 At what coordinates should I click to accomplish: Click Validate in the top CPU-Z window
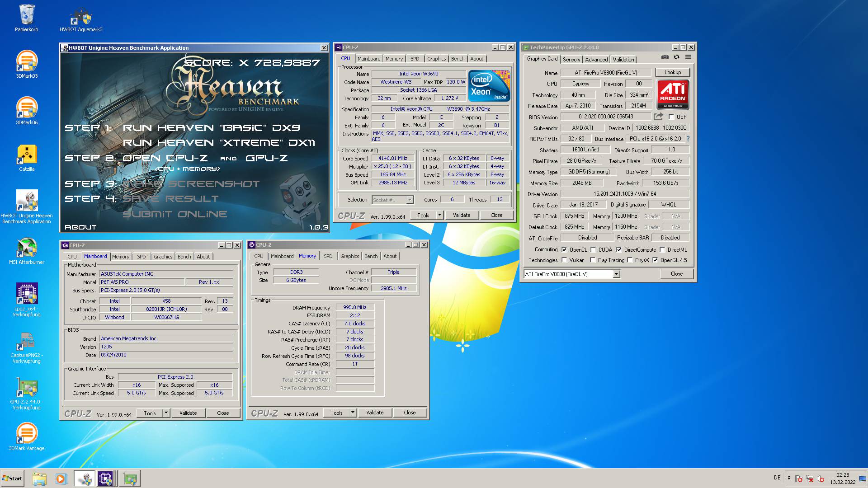pyautogui.click(x=462, y=215)
